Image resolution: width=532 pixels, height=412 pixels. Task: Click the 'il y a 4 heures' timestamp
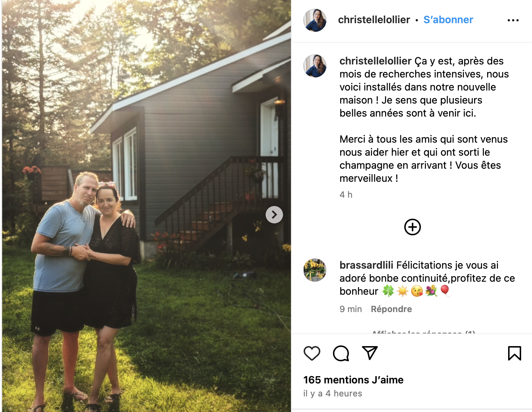333,394
